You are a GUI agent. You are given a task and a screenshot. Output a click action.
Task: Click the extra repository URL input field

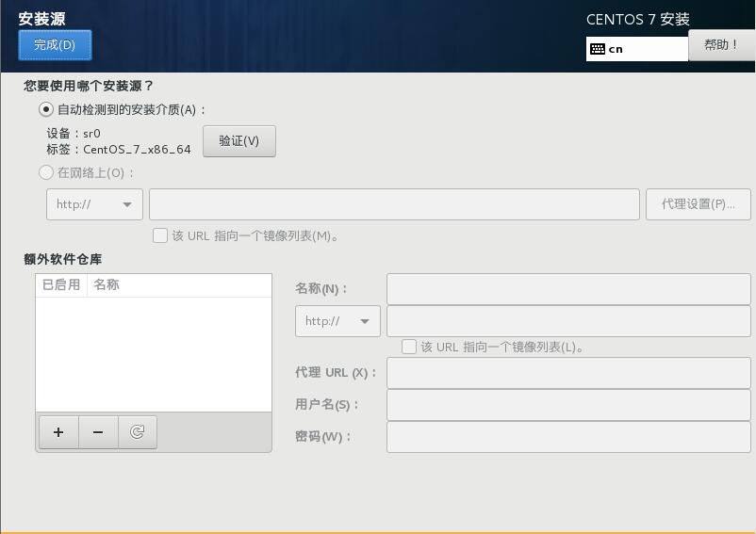click(568, 321)
